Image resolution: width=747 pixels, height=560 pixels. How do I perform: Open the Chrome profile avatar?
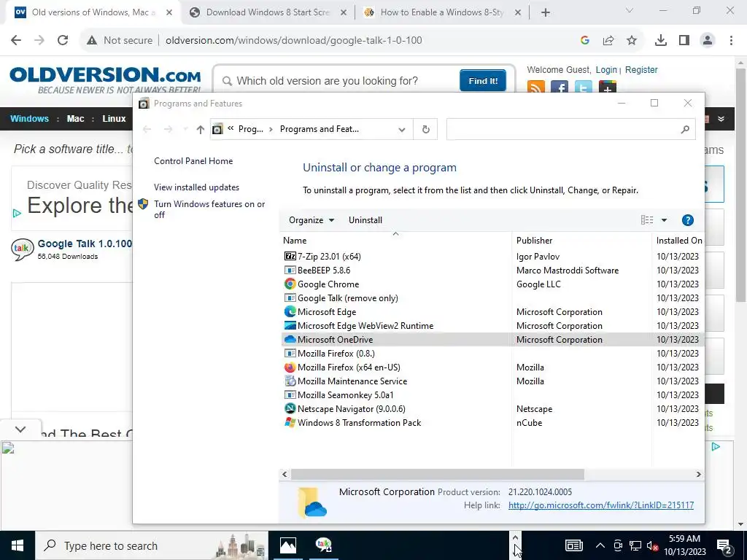coord(708,40)
